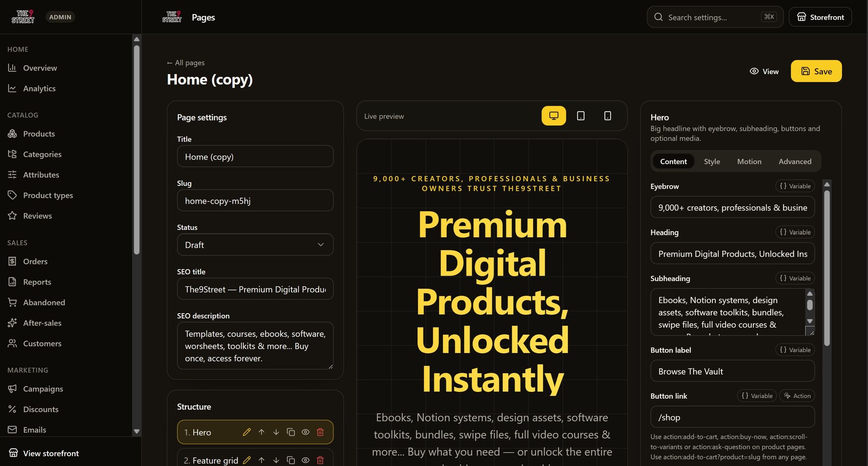Image resolution: width=868 pixels, height=466 pixels.
Task: Click View page button
Action: [x=764, y=71]
